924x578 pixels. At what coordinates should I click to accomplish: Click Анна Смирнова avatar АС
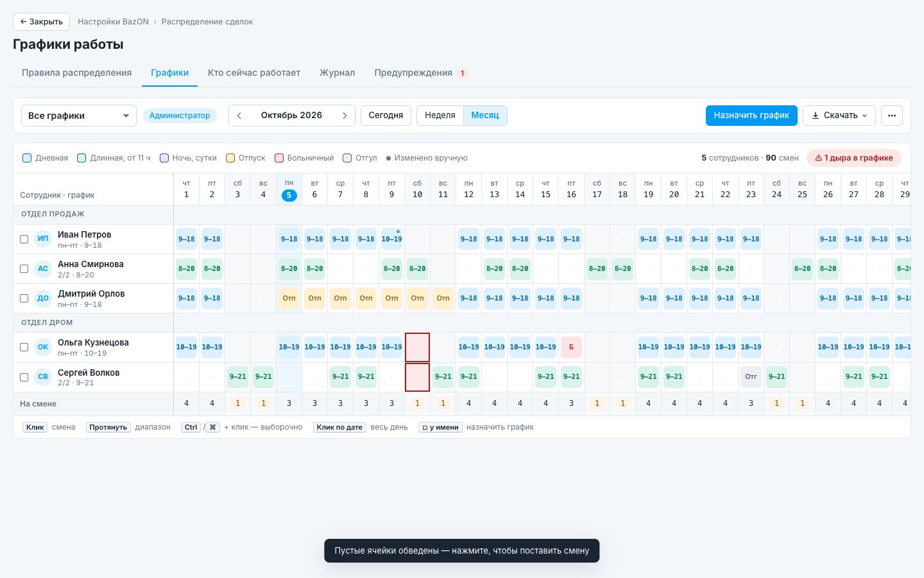[43, 268]
